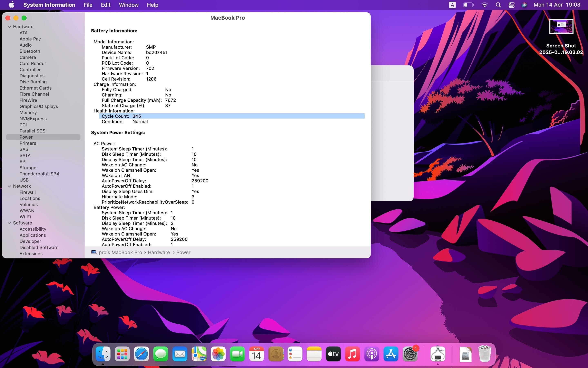Open FaceTime from the Dock
588x368 pixels.
(237, 354)
